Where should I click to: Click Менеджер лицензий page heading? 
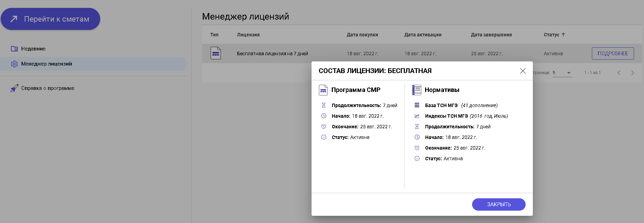tap(246, 16)
